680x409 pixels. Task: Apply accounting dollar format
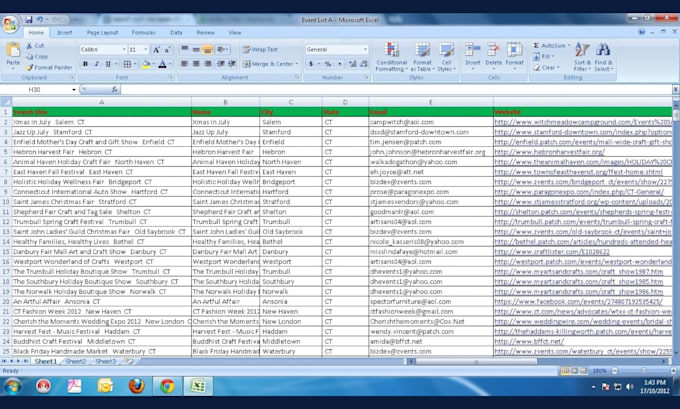[x=311, y=64]
